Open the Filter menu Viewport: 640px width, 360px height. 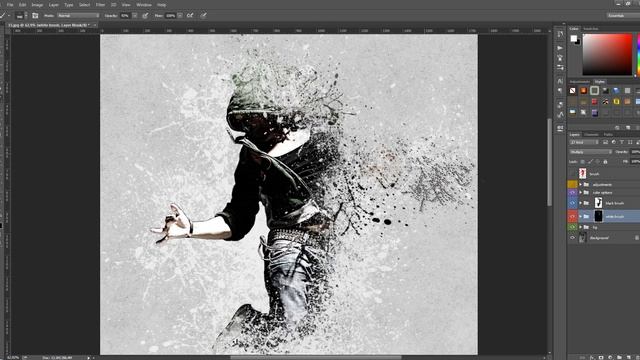(x=100, y=5)
